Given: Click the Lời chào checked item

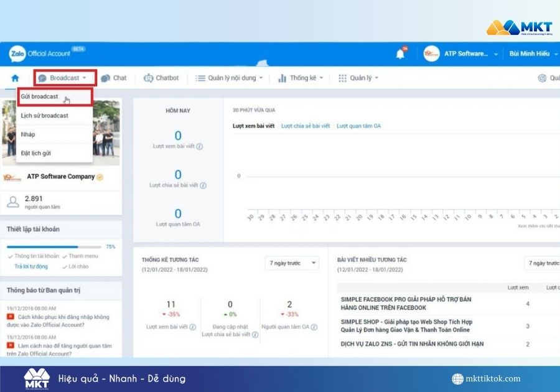Looking at the screenshot, I should [75, 266].
